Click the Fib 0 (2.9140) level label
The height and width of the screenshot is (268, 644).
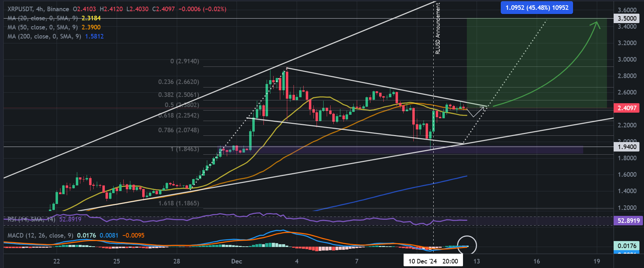coord(185,61)
